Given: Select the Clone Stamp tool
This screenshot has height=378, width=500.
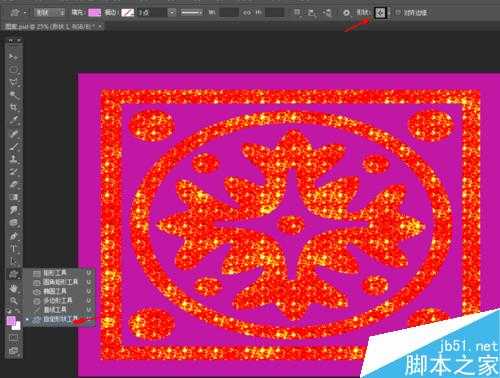Looking at the screenshot, I should click(14, 159).
